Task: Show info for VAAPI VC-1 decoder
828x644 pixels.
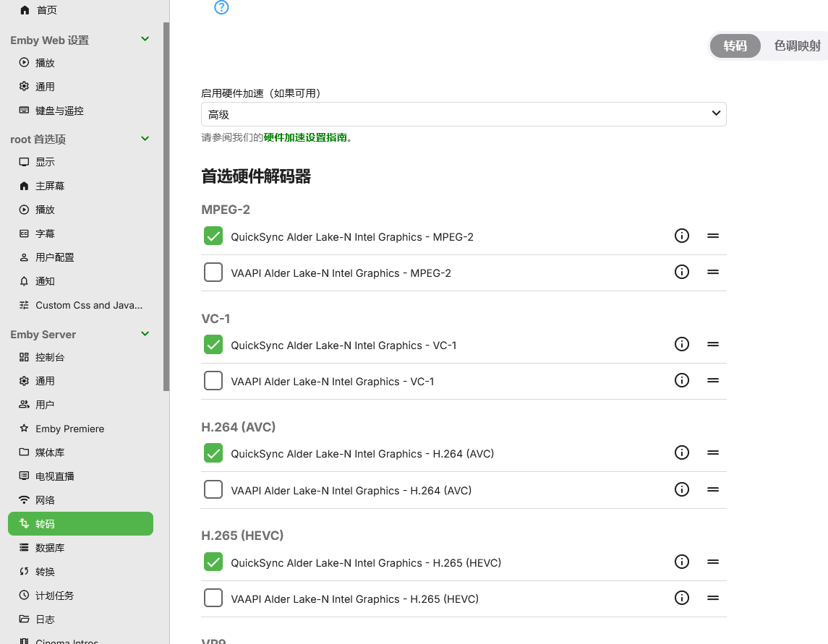Action: (x=681, y=380)
